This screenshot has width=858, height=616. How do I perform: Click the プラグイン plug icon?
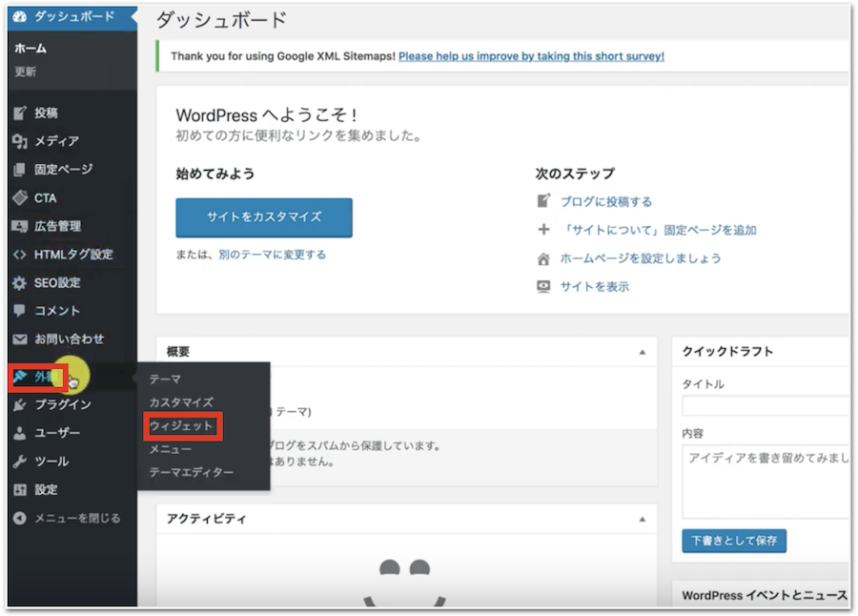point(19,404)
